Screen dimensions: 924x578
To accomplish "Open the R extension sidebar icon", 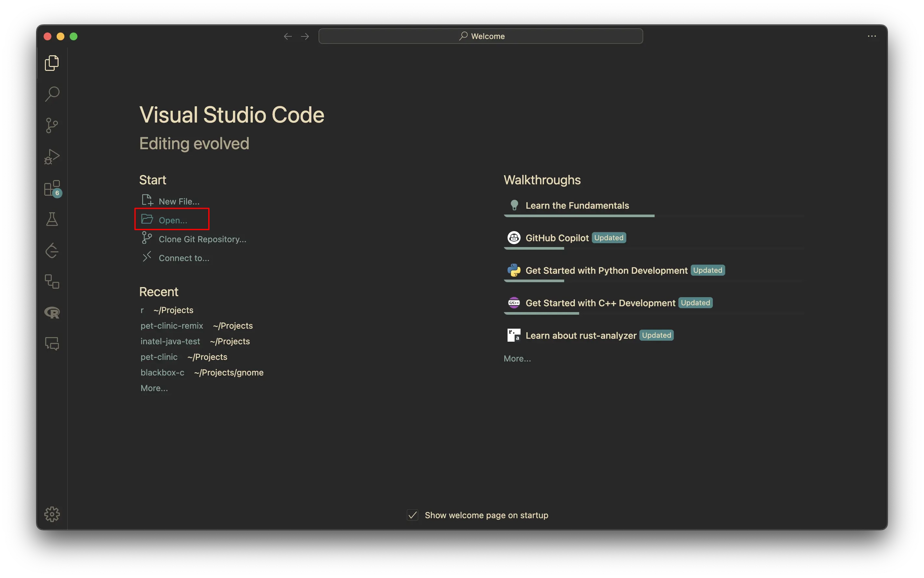I will pyautogui.click(x=52, y=313).
